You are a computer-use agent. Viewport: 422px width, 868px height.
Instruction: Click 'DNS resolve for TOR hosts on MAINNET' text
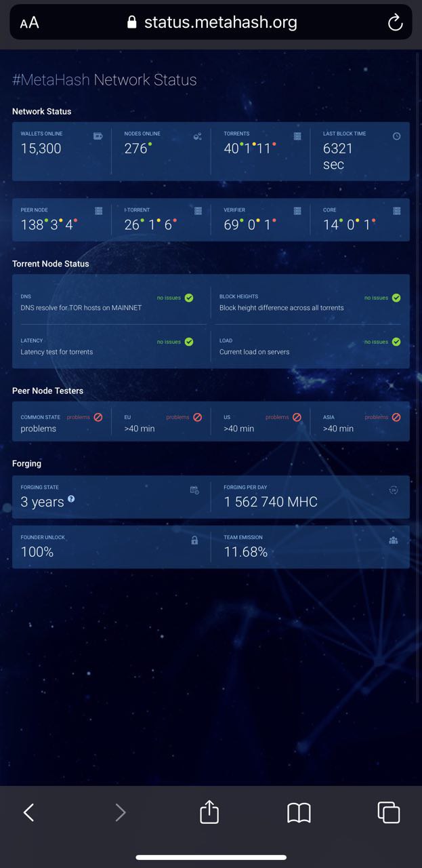pos(81,308)
